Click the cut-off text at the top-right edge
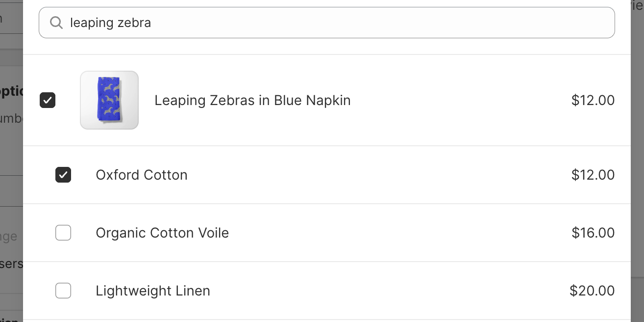The image size is (644, 322). (x=637, y=6)
